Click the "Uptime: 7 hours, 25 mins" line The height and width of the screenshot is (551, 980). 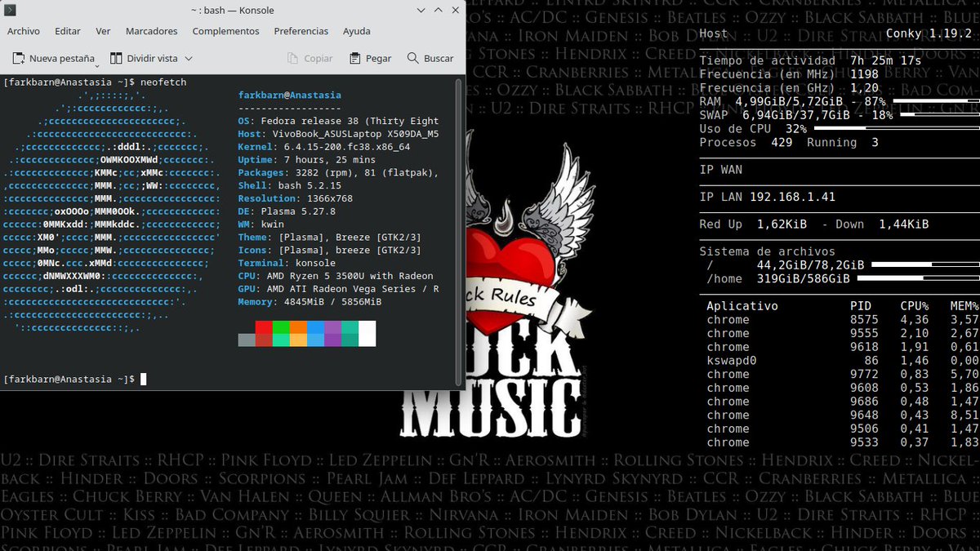click(x=306, y=160)
